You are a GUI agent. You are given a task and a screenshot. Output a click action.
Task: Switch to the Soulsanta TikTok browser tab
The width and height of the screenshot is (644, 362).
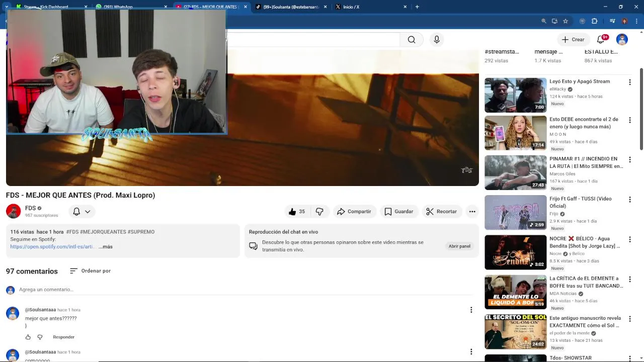pos(291,7)
